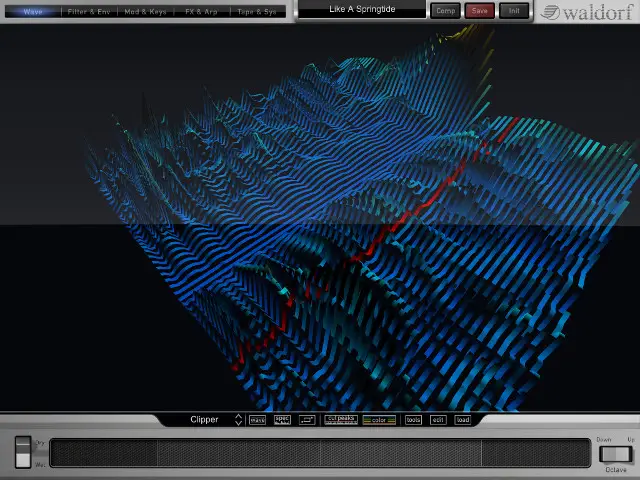Viewport: 640px width, 480px height.
Task: Step through wavetables with Clipper arrows
Action: (x=238, y=420)
